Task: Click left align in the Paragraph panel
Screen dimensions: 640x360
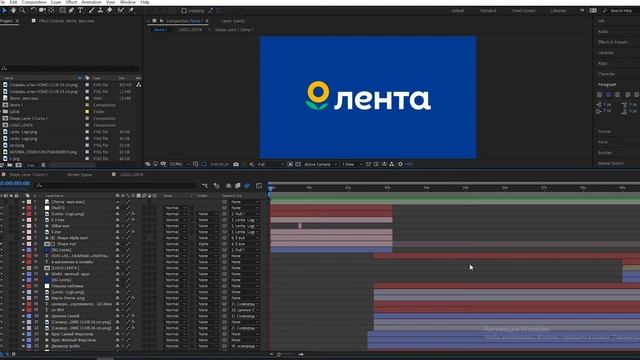Action: click(600, 95)
